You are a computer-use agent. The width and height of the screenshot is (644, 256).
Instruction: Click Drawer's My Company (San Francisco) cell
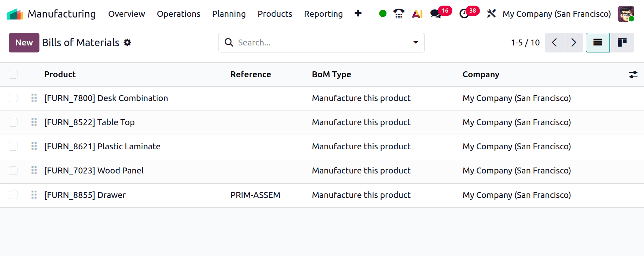[x=517, y=195]
